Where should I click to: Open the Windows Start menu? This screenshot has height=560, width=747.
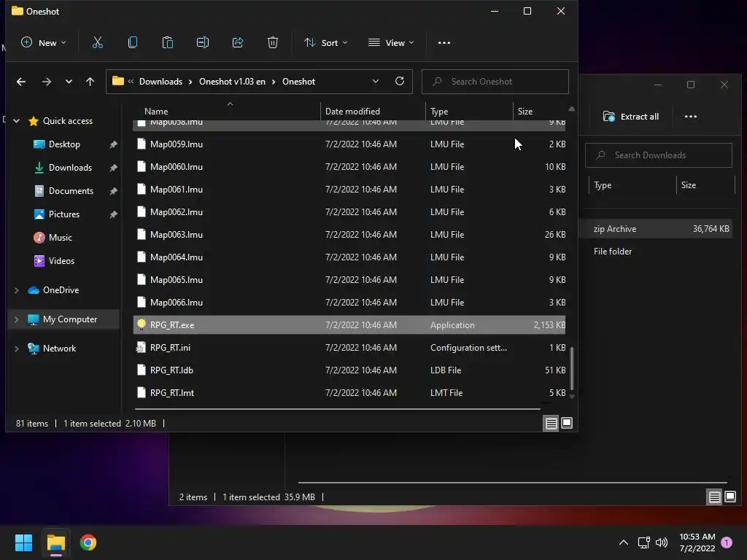click(23, 542)
